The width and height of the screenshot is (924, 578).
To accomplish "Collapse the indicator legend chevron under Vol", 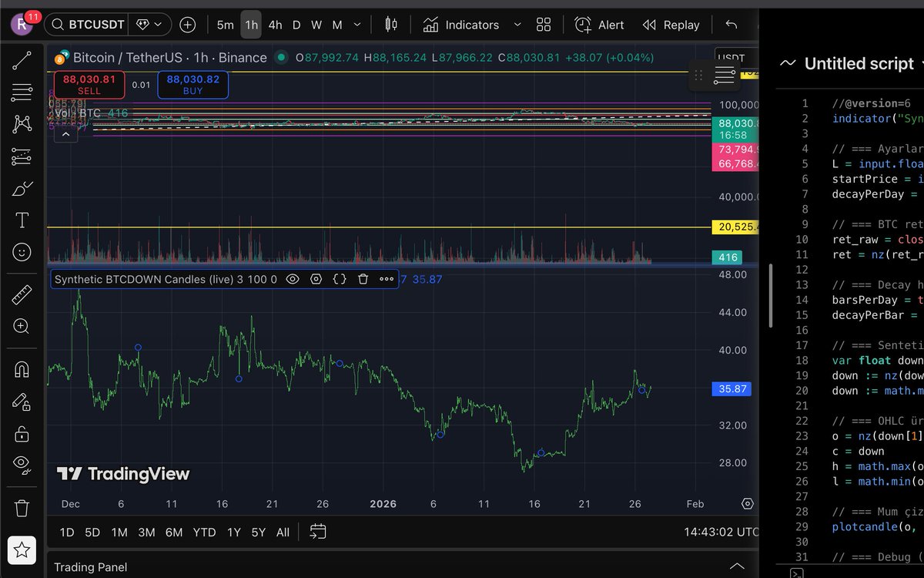I will (x=65, y=134).
